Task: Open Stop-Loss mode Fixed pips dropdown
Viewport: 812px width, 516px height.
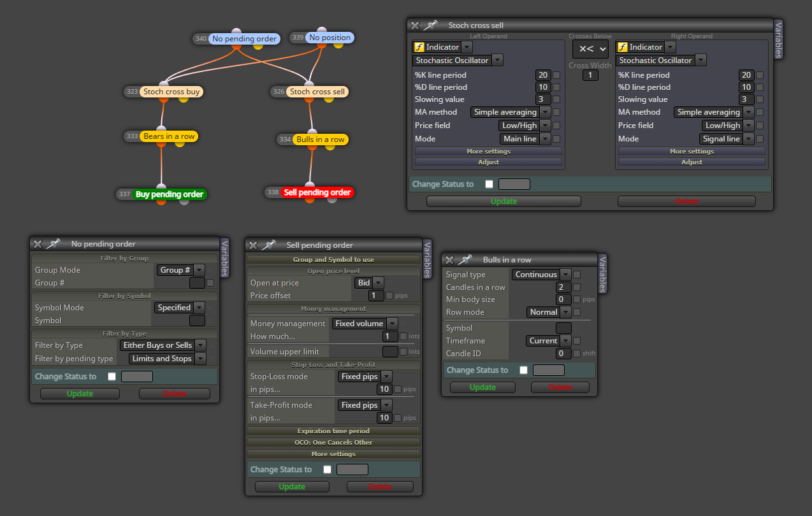Action: tap(365, 376)
